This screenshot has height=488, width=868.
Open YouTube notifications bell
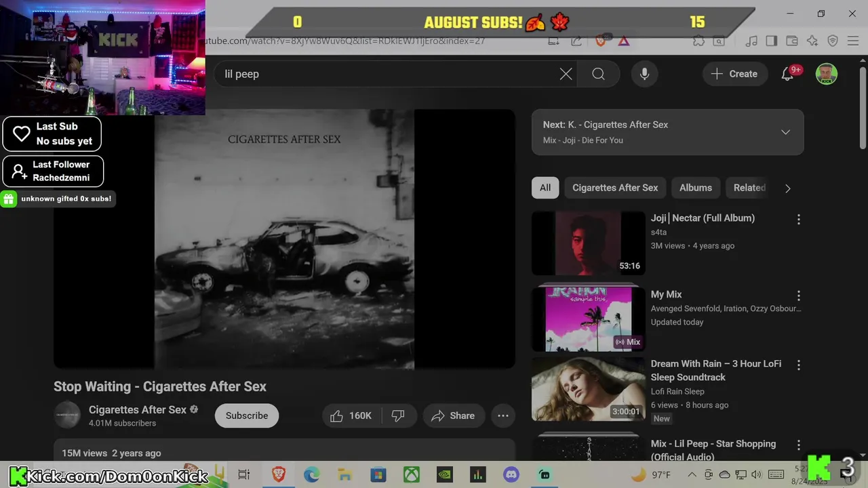point(787,74)
